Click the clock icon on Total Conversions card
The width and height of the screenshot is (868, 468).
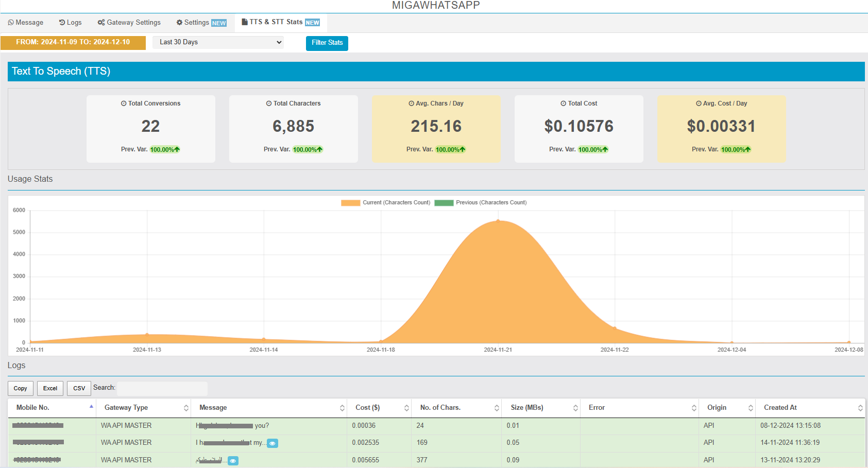click(124, 103)
